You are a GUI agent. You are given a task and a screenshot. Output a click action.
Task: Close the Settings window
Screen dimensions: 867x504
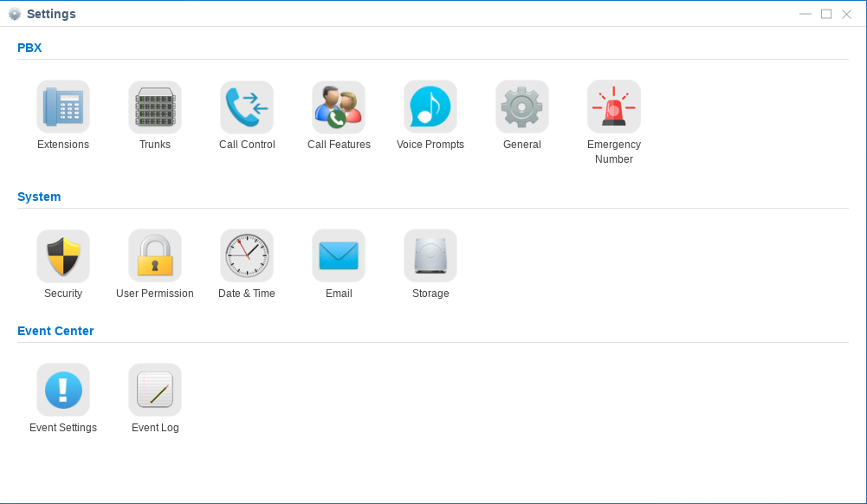pyautogui.click(x=846, y=14)
